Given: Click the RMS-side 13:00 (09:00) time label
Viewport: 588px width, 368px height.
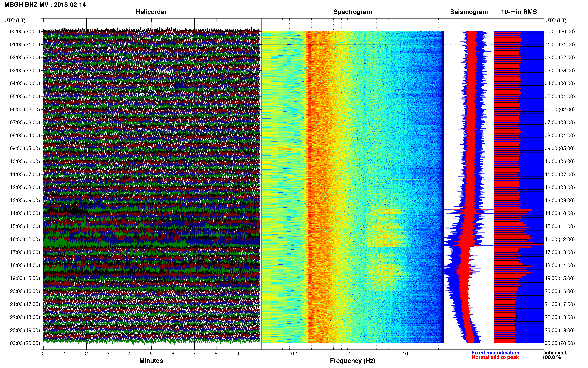Looking at the screenshot, I should [560, 200].
